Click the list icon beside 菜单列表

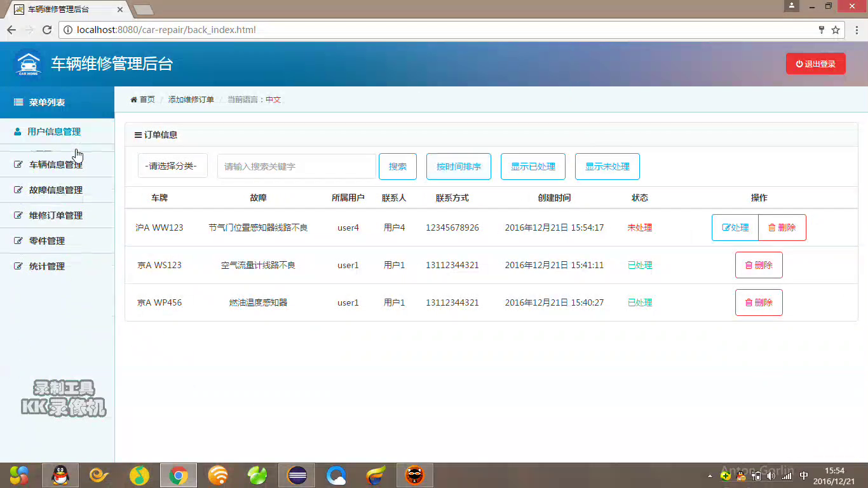(x=18, y=102)
